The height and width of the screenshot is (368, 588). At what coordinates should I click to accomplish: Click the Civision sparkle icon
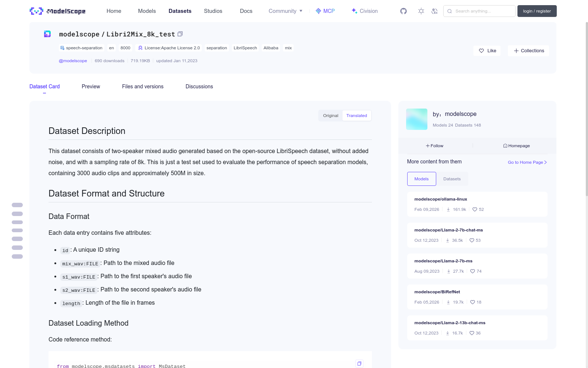click(354, 11)
